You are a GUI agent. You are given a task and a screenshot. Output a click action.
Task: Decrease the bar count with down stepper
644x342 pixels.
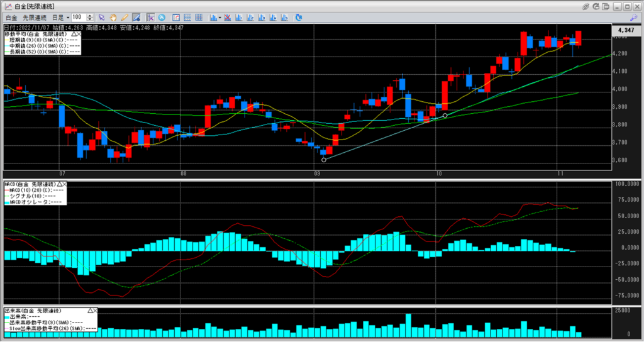point(91,19)
